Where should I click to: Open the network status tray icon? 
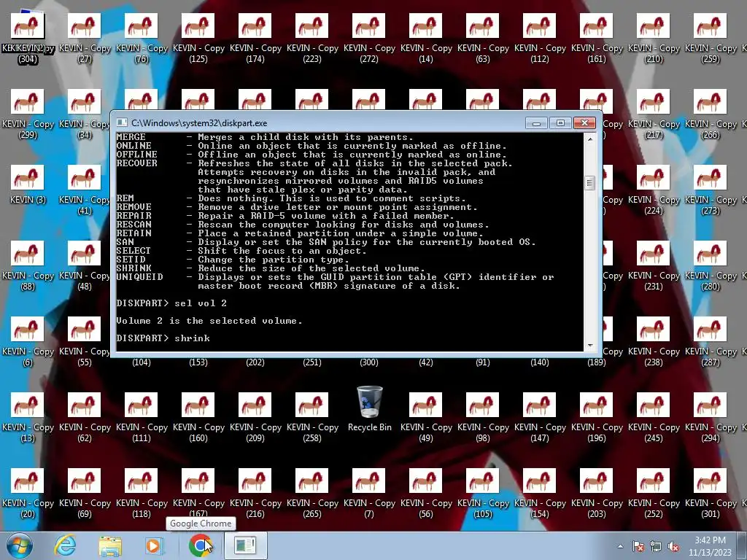coord(656,547)
